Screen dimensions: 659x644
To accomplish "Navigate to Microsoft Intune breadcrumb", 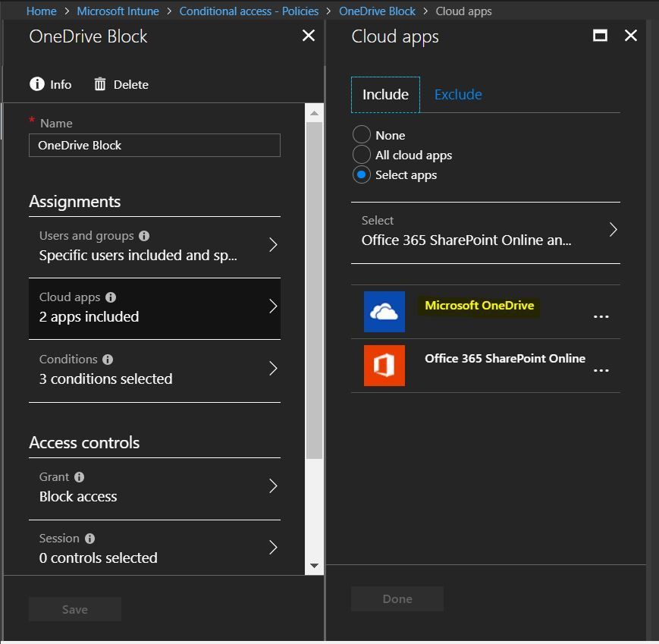I will [x=118, y=11].
